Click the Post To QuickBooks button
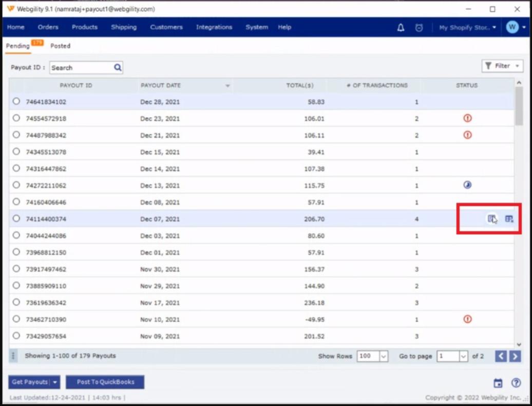This screenshot has height=406, width=532. click(x=105, y=382)
